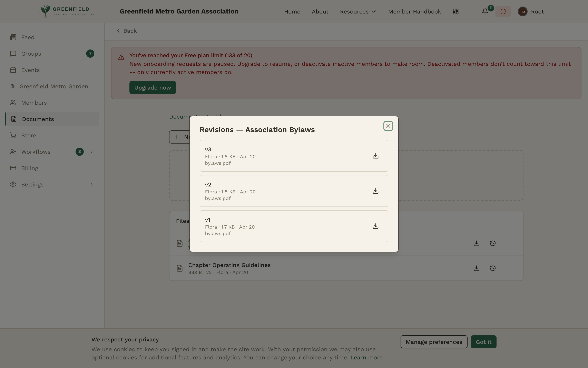Close the Revisions dialog

388,126
